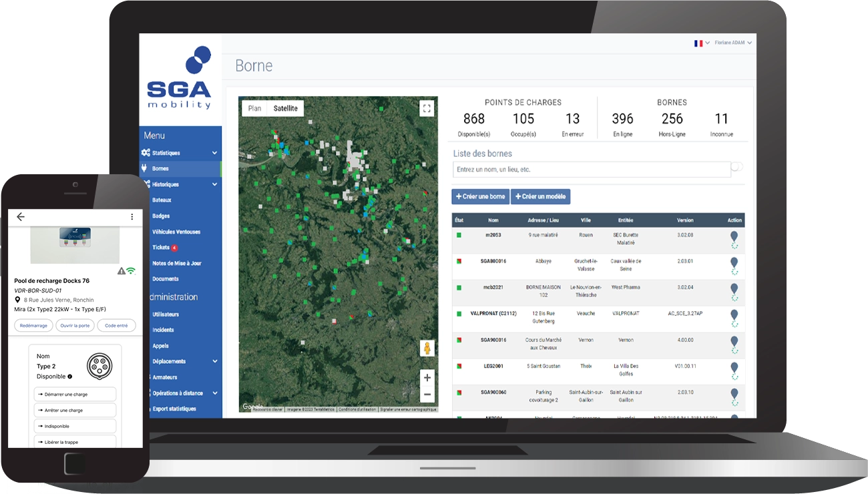Switch map to Plan view
The height and width of the screenshot is (494, 868).
coord(254,108)
